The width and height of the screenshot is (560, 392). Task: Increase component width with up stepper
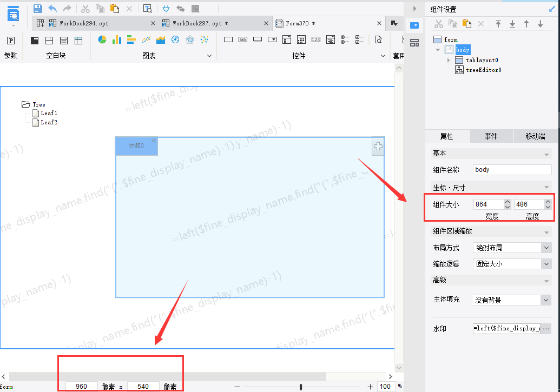coord(508,202)
